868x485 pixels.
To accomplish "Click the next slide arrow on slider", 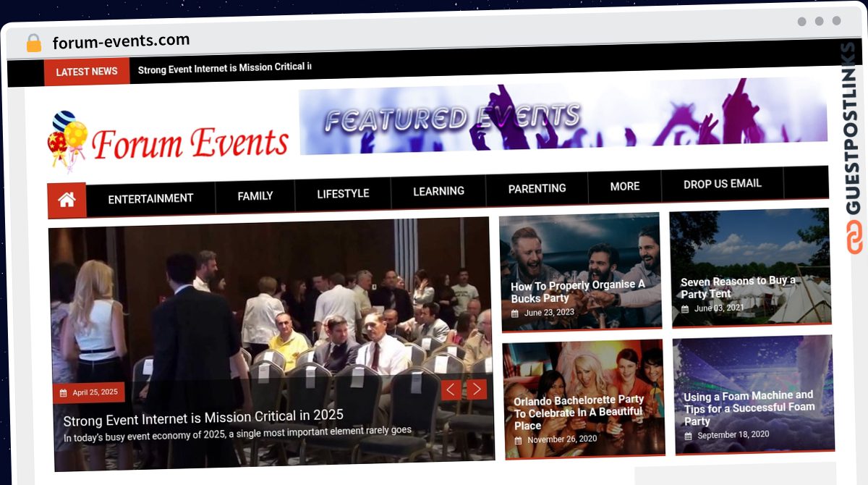I will [476, 389].
